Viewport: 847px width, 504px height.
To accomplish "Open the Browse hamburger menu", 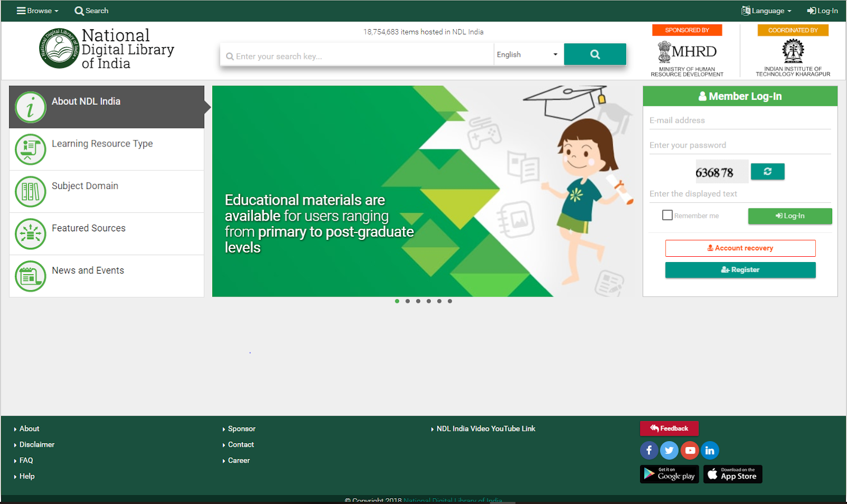I will 37,11.
